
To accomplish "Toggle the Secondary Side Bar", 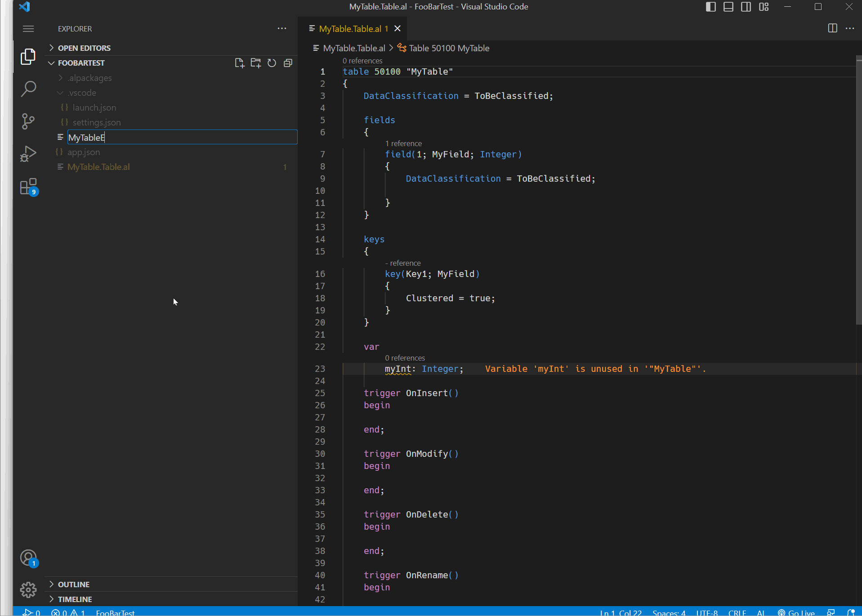I will tap(746, 7).
